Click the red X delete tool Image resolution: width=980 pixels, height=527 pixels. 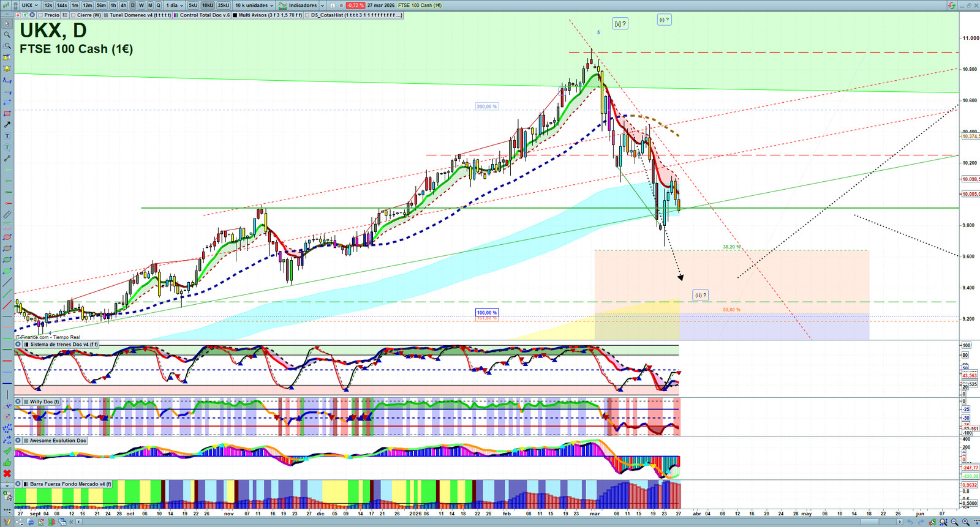point(7,474)
